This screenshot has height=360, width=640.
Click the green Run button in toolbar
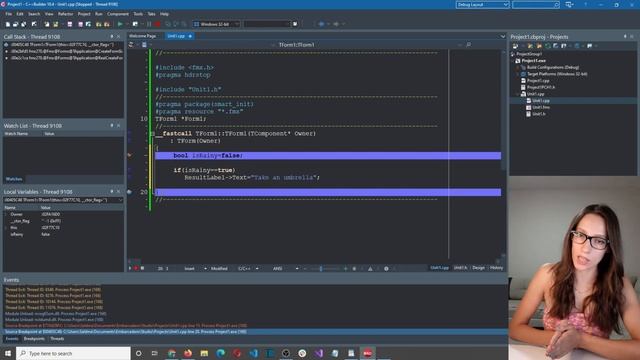tap(120, 24)
